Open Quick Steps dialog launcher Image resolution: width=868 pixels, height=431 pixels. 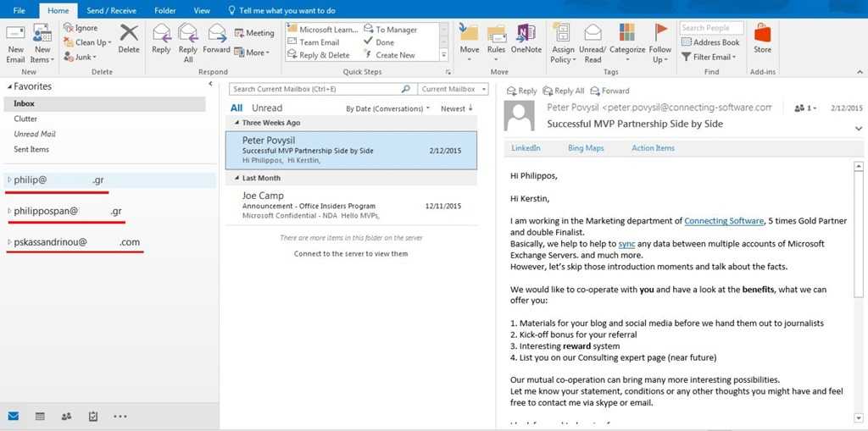[448, 72]
